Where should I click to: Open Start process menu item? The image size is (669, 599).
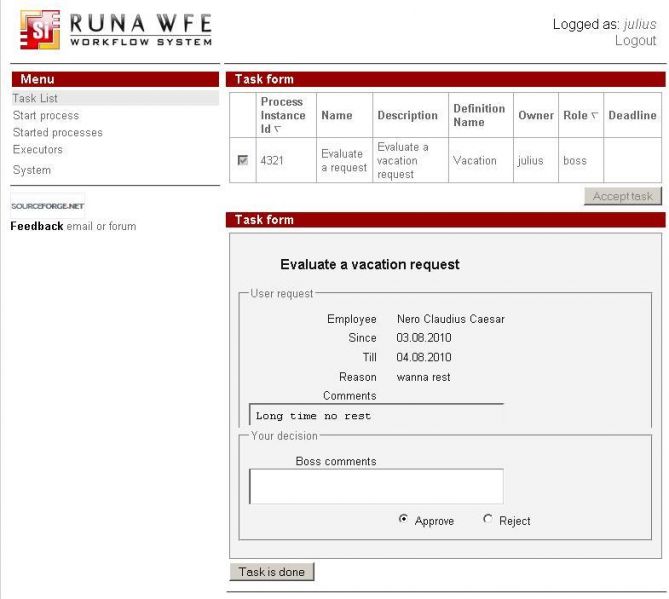[45, 115]
